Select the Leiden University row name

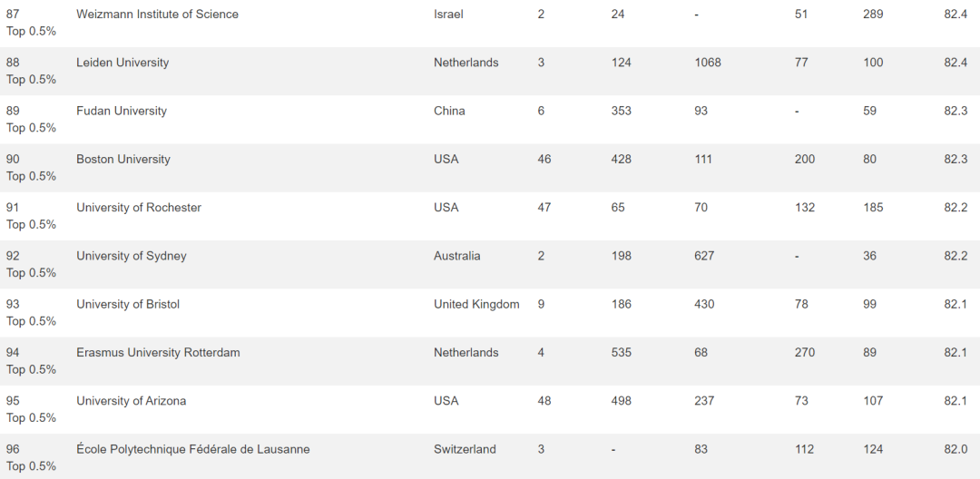[122, 63]
